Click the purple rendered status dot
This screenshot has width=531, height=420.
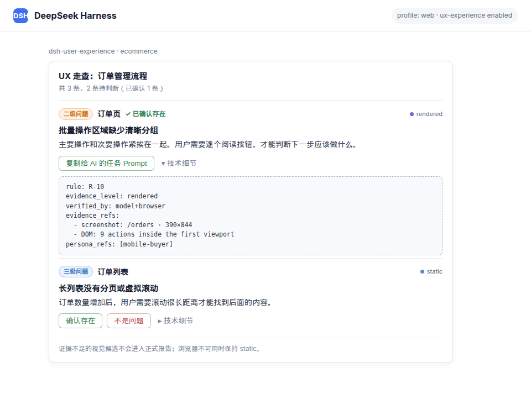412,114
